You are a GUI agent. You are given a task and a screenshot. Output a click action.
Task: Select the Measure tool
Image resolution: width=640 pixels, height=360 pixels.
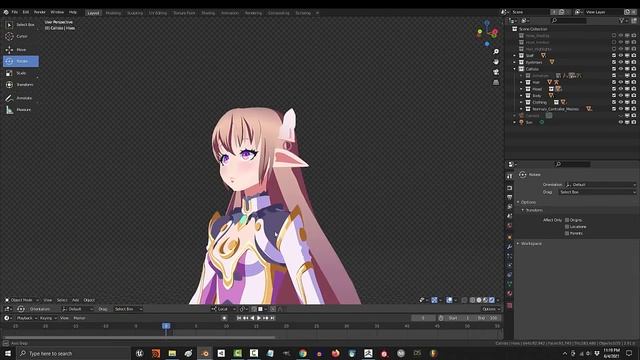pos(20,110)
